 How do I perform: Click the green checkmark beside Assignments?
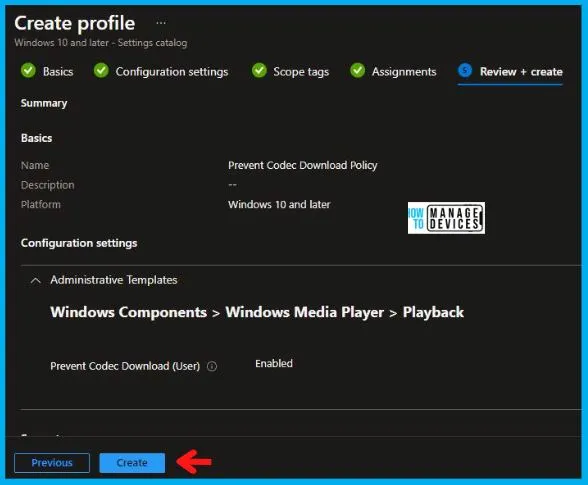click(357, 71)
